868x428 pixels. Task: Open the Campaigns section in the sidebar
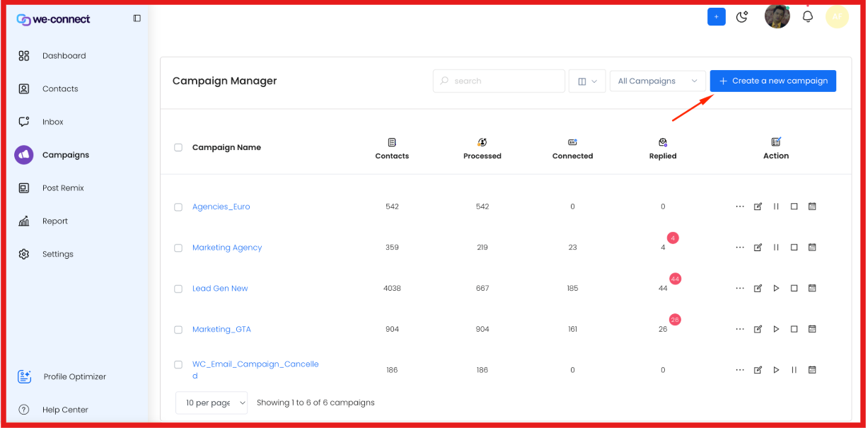(x=66, y=154)
